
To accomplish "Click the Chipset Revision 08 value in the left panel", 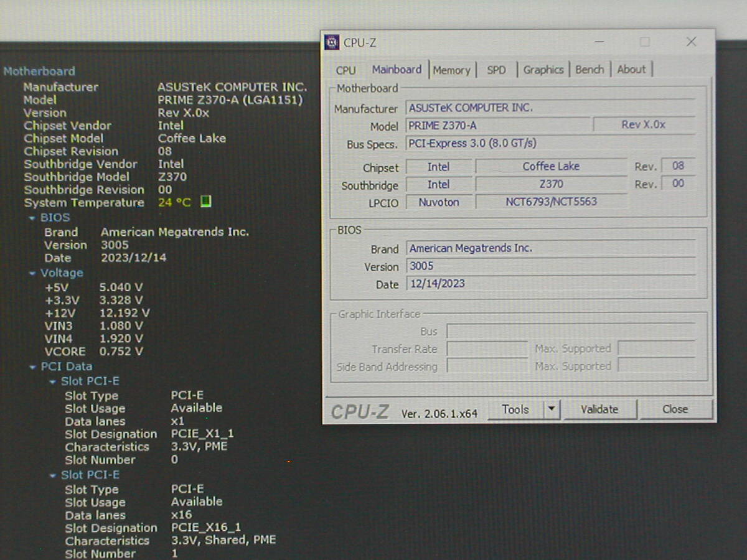I will tap(164, 151).
